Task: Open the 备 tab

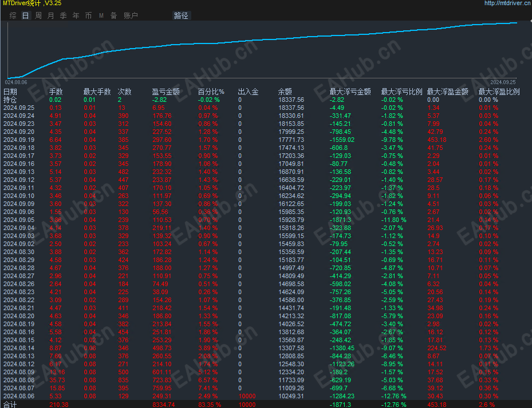Action: pyautogui.click(x=113, y=15)
